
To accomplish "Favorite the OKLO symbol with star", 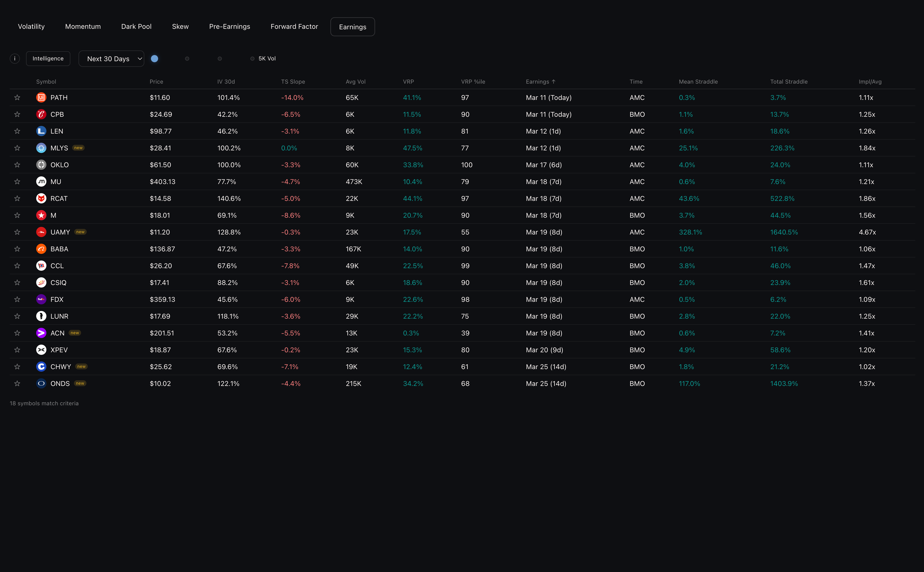I will pyautogui.click(x=17, y=165).
